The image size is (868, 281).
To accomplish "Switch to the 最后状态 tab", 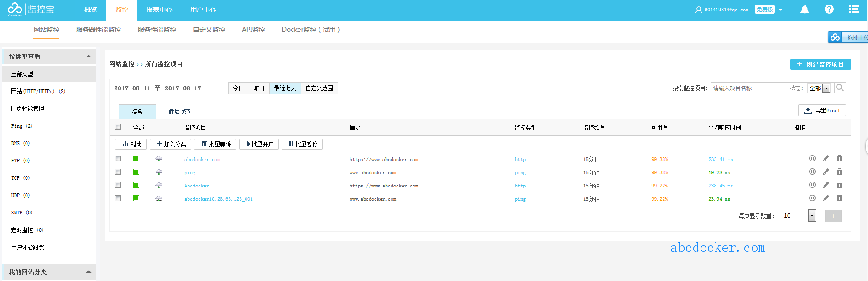I will [179, 112].
